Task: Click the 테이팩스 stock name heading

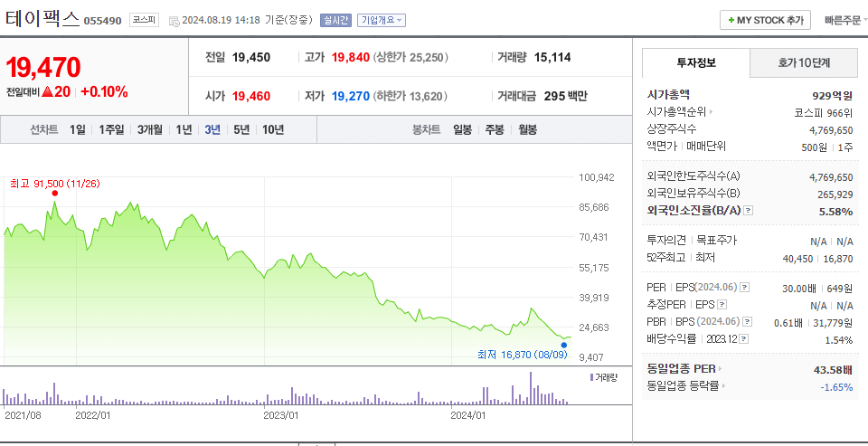Action: tap(42, 19)
